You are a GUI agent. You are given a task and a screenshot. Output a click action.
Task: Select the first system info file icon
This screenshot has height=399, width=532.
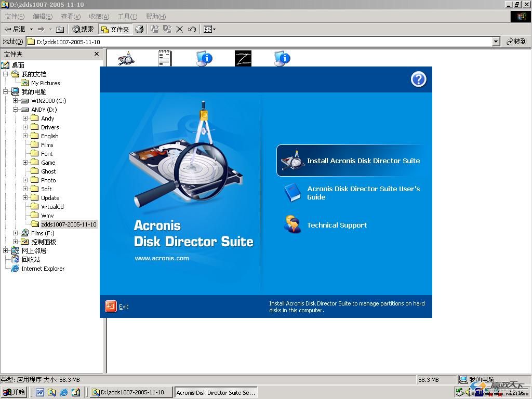(x=204, y=58)
